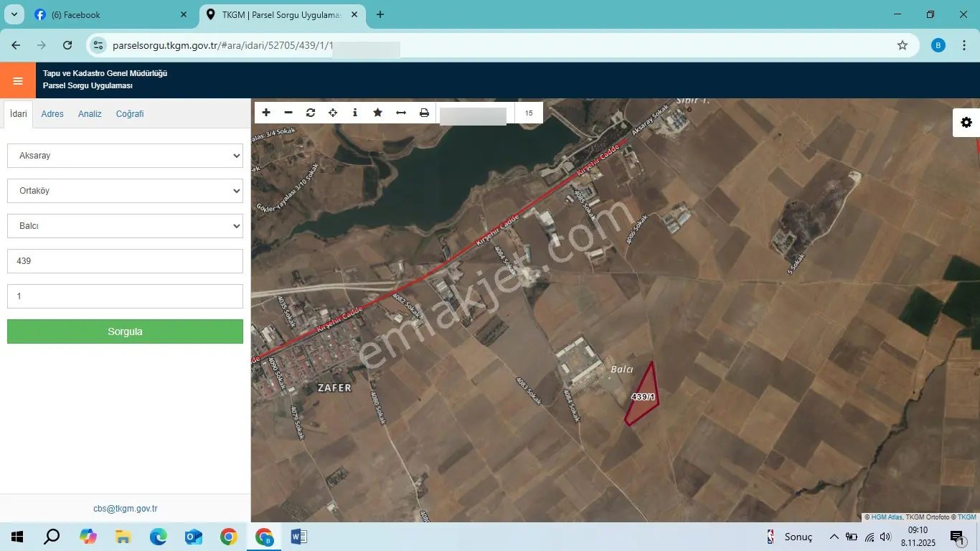Expand the Aksaray province dropdown
Screen dimensions: 980x551
(125, 156)
